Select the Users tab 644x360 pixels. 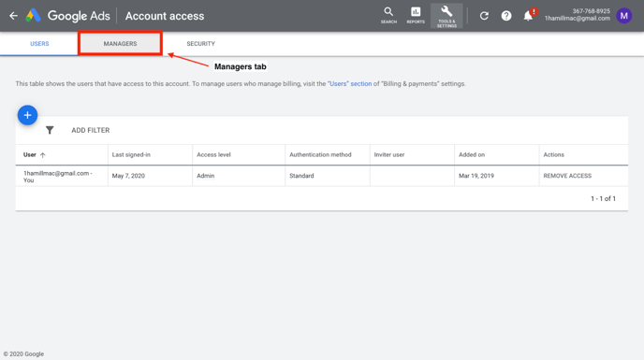click(x=39, y=44)
